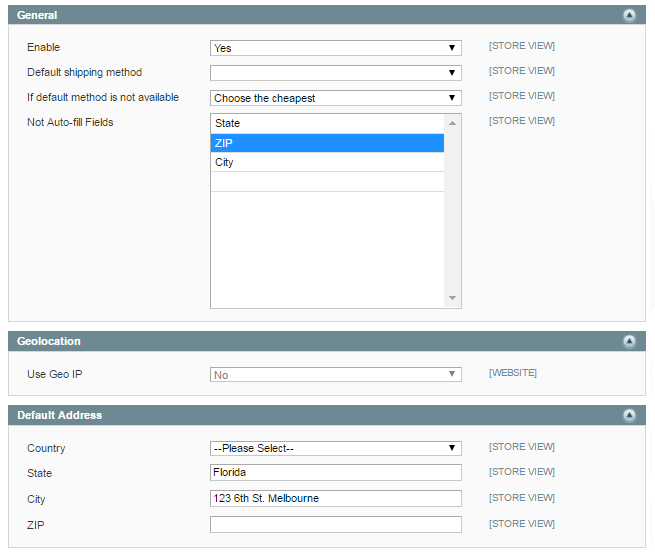
Task: Collapse the General section using its arrow icon
Action: (x=629, y=15)
